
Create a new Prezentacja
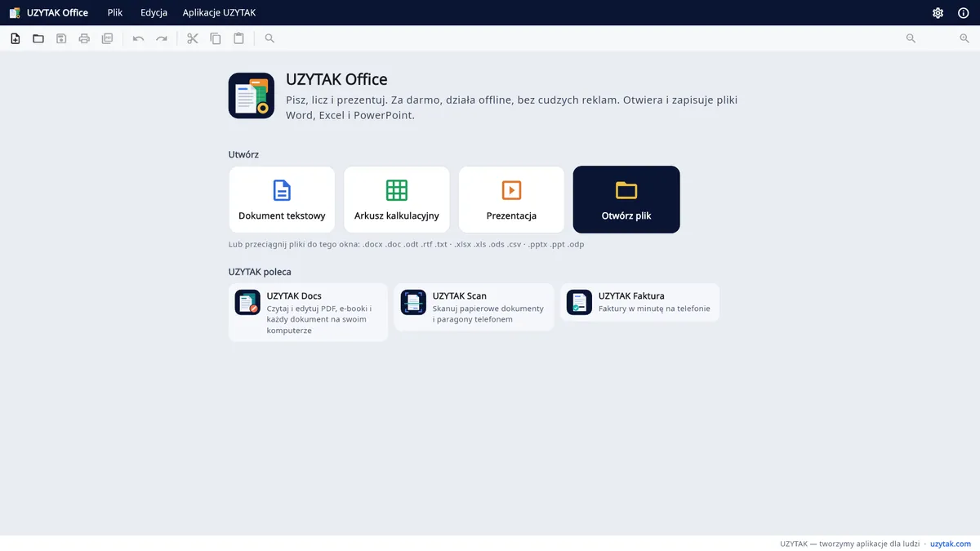[511, 199]
